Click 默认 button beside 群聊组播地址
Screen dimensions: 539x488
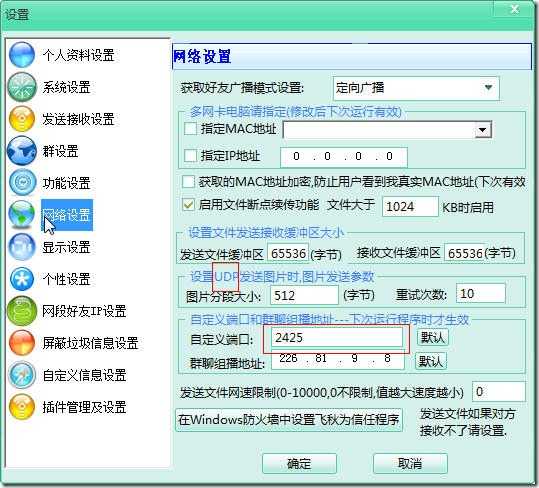[431, 361]
